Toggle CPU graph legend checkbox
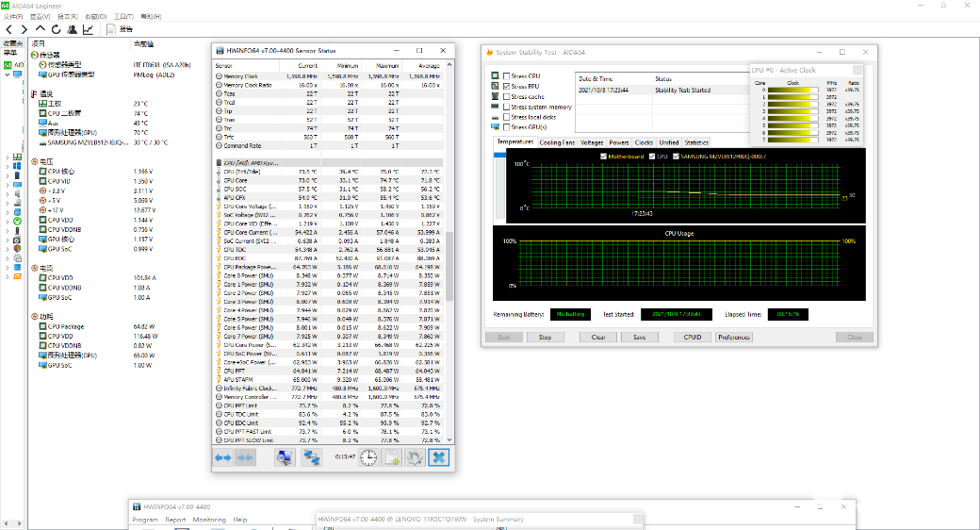Screen dimensions: 980x530 pos(652,157)
